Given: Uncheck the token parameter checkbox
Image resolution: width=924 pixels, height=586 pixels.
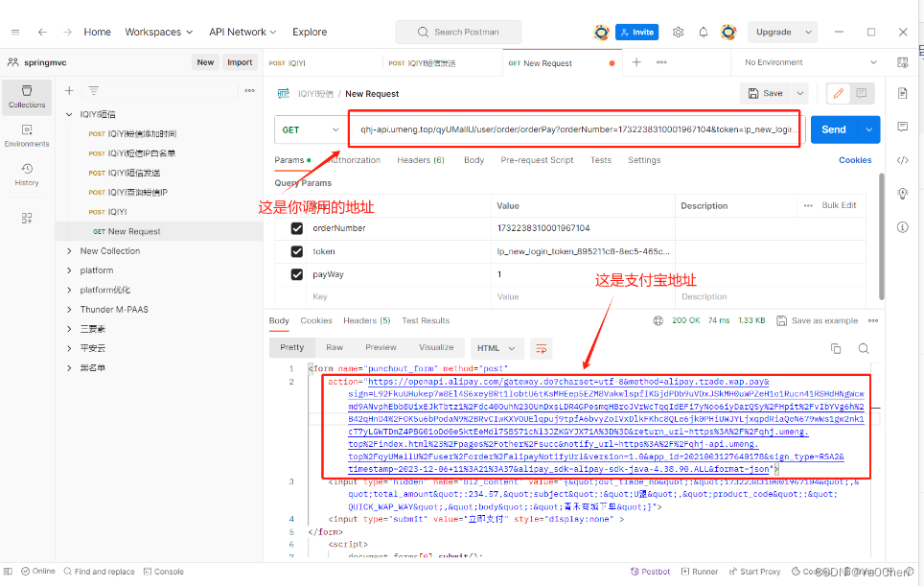Looking at the screenshot, I should (297, 251).
